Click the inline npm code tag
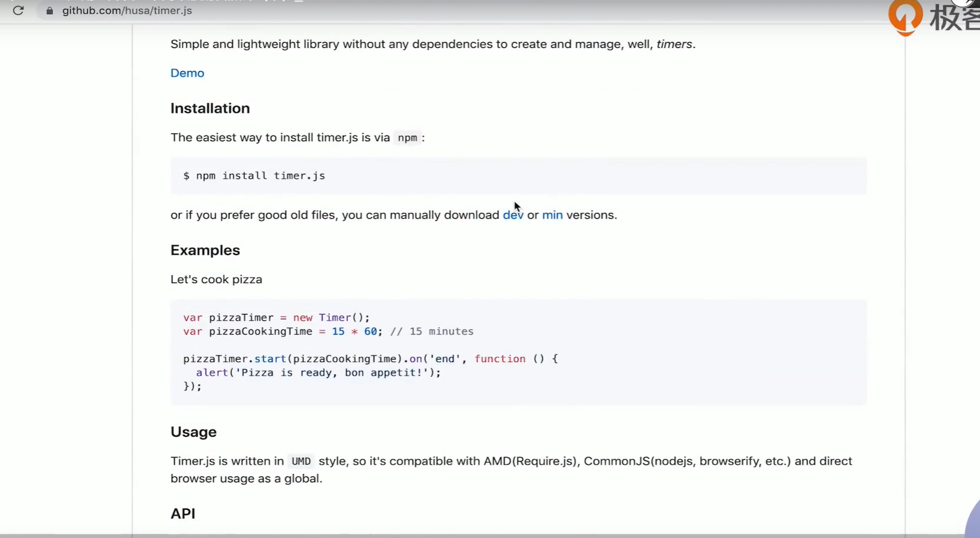This screenshot has height=538, width=980. pos(407,138)
